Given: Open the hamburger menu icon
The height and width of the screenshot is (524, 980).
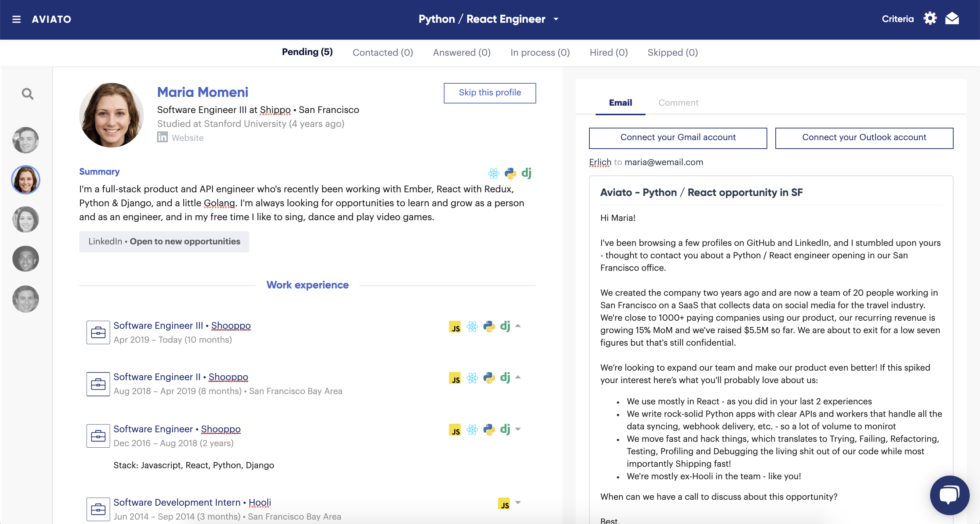Looking at the screenshot, I should [17, 19].
